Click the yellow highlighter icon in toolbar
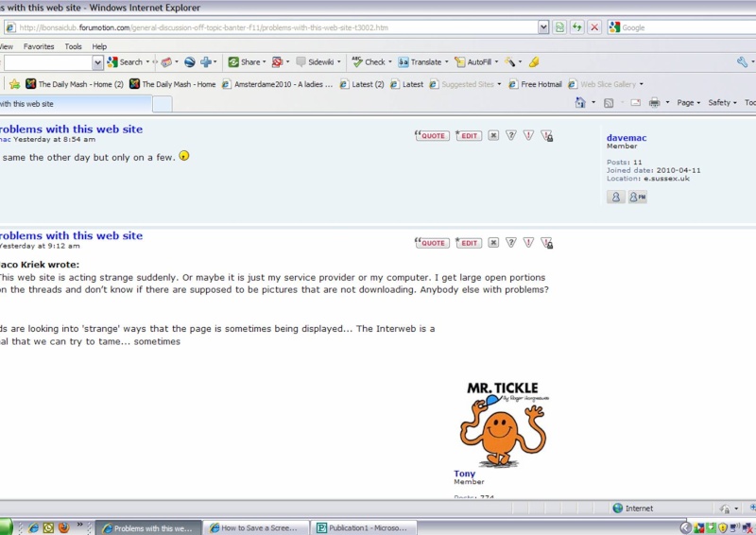 click(534, 62)
